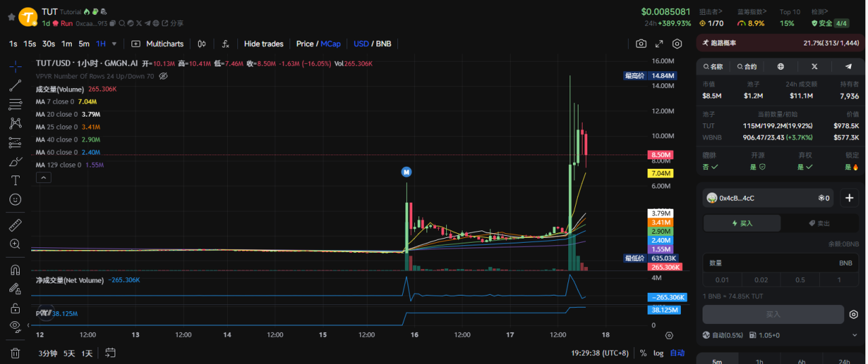The height and width of the screenshot is (364, 868).
Task: Activate the magnet snap mode
Action: 15,269
